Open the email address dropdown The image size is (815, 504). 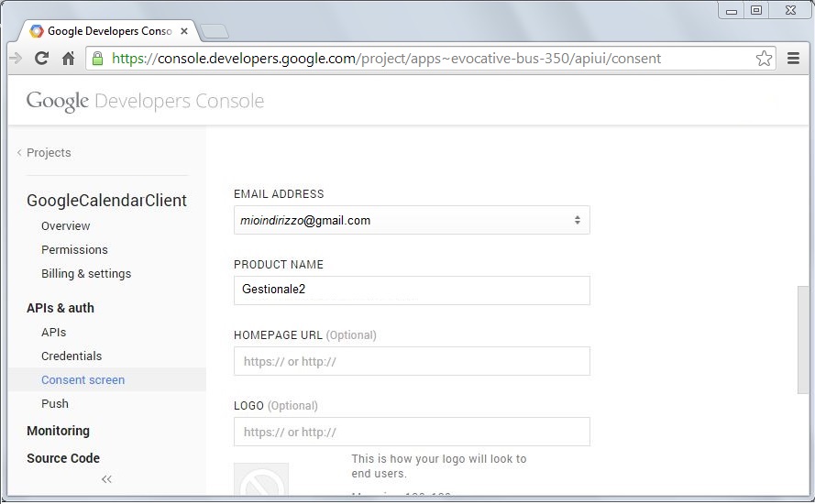pyautogui.click(x=412, y=220)
